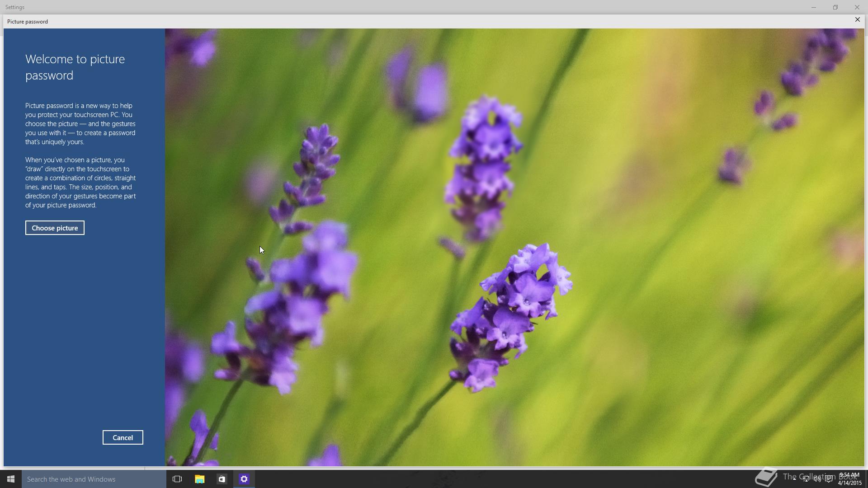
Task: Cancel the picture password setup
Action: pos(123,437)
